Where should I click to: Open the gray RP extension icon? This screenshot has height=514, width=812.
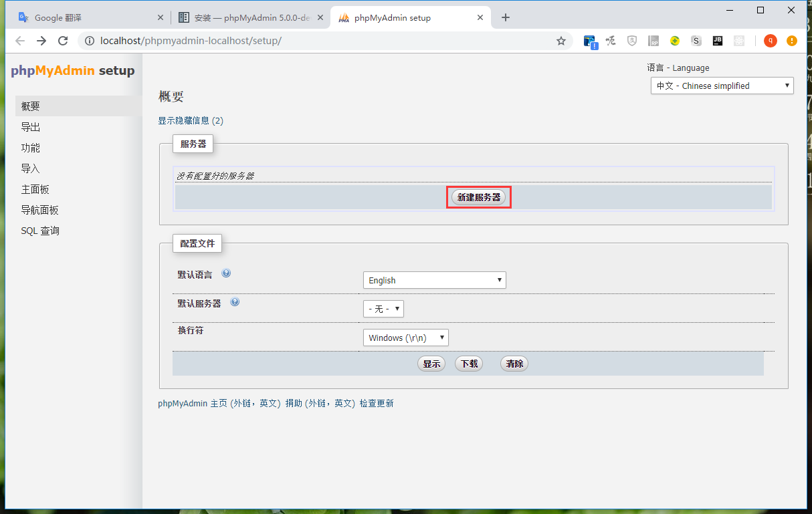click(x=653, y=41)
